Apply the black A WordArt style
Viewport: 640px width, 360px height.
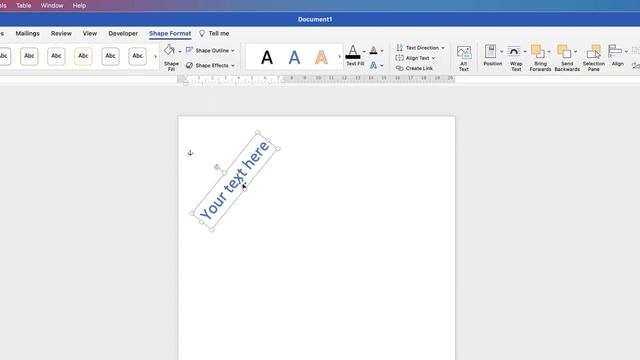pyautogui.click(x=267, y=58)
